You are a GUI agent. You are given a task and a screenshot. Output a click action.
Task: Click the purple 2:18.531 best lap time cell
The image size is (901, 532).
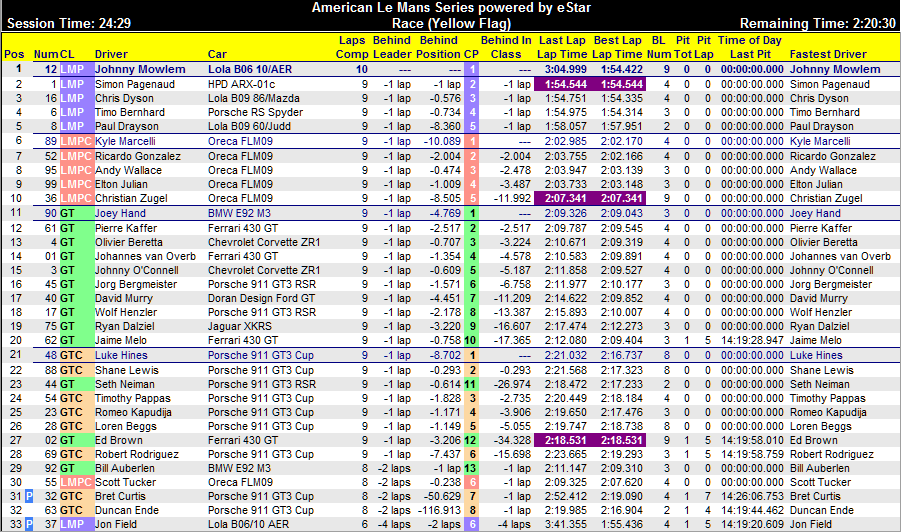[617, 439]
